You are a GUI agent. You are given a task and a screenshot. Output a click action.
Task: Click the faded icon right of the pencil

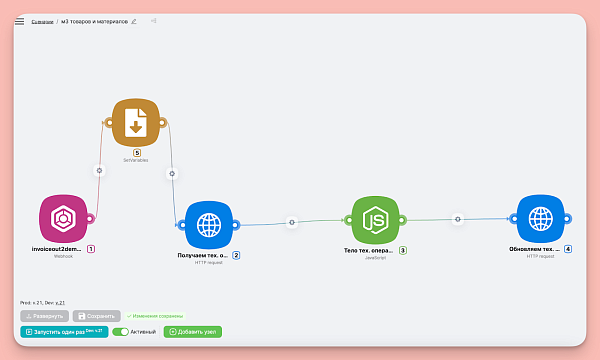point(153,21)
